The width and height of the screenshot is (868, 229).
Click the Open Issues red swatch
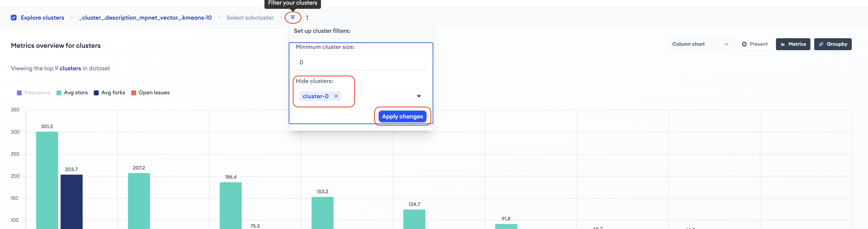[x=133, y=93]
